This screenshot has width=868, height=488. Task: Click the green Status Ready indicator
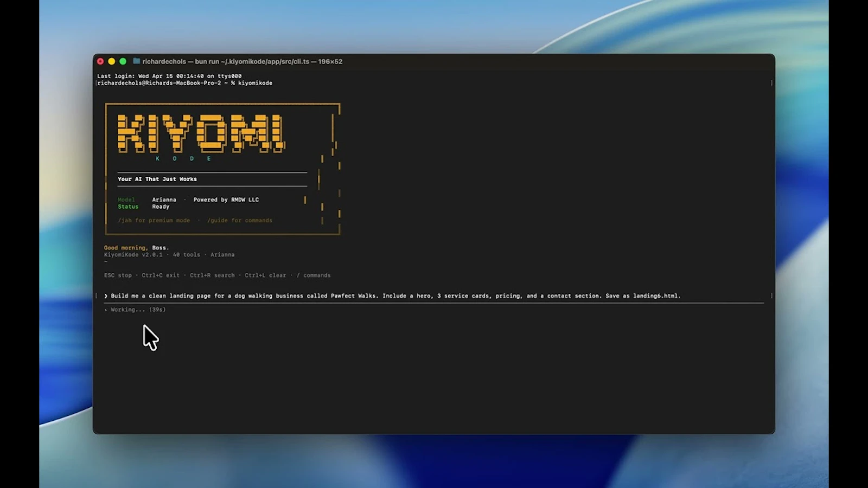(129, 207)
